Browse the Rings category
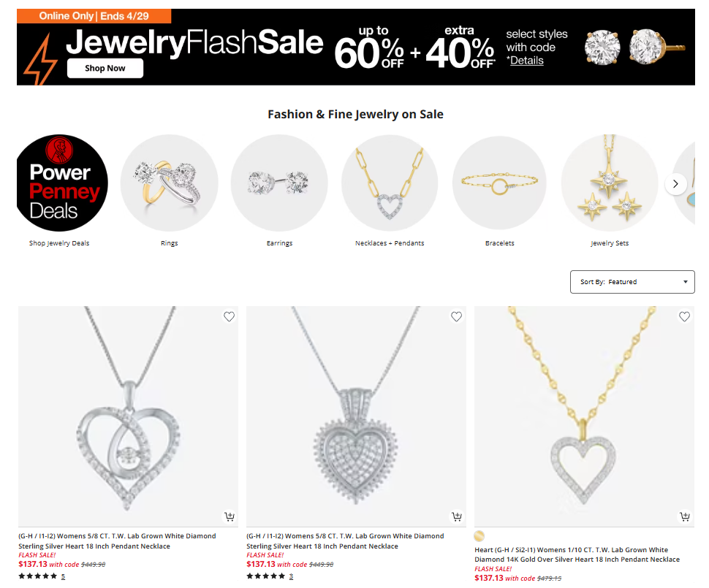The height and width of the screenshot is (588, 709). 169,183
